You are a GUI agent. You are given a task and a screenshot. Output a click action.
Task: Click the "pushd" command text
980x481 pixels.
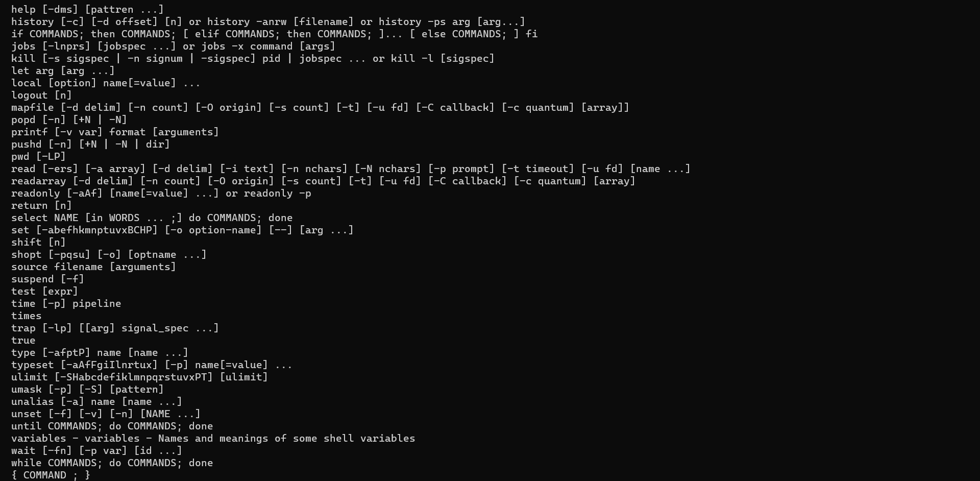tap(26, 145)
